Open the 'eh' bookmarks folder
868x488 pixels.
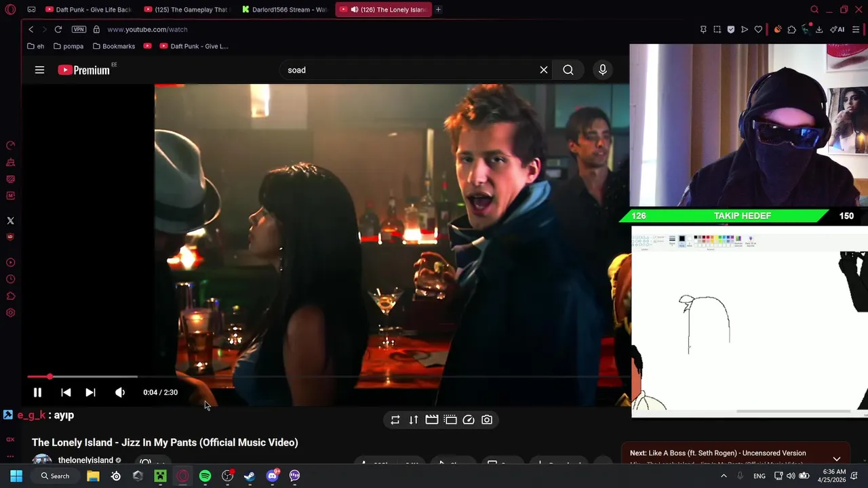pos(36,46)
